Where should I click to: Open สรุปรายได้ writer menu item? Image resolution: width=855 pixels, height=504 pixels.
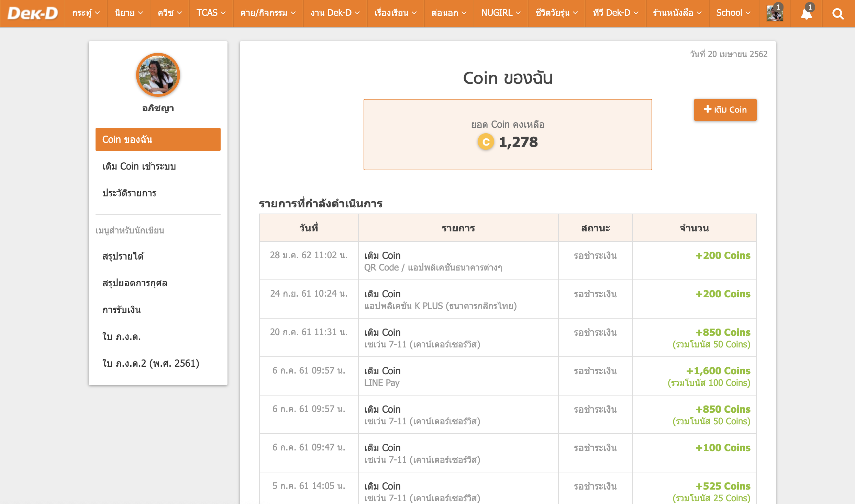123,256
